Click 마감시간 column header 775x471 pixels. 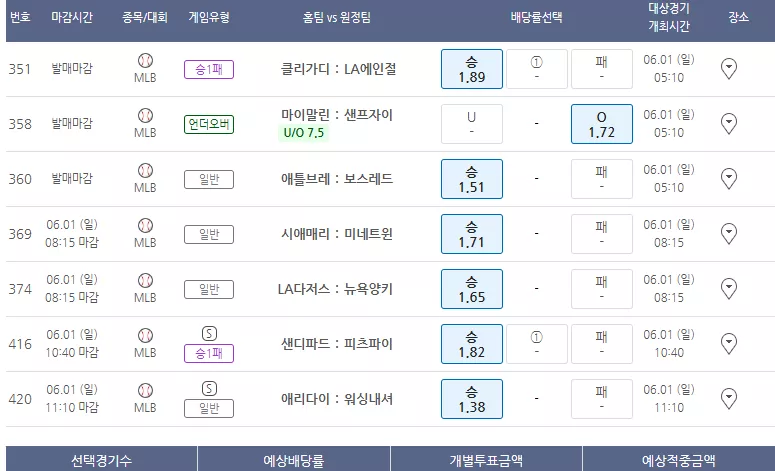point(72,18)
